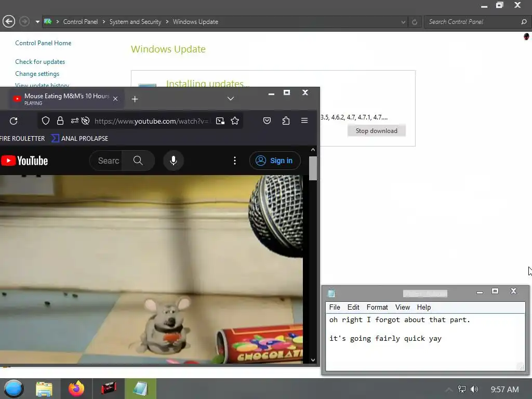Click the Firefox scrollbar up arrow

[313, 150]
